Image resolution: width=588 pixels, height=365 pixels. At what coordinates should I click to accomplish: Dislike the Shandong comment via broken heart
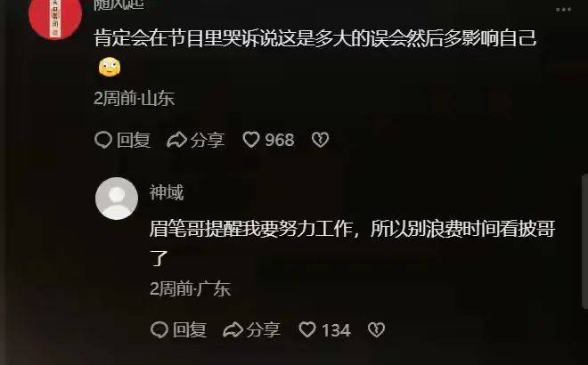point(320,140)
